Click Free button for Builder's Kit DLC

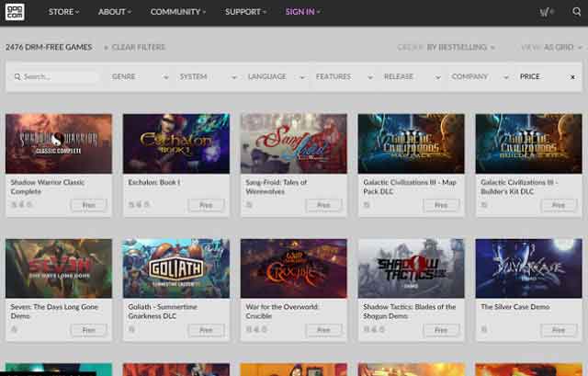pos(559,205)
